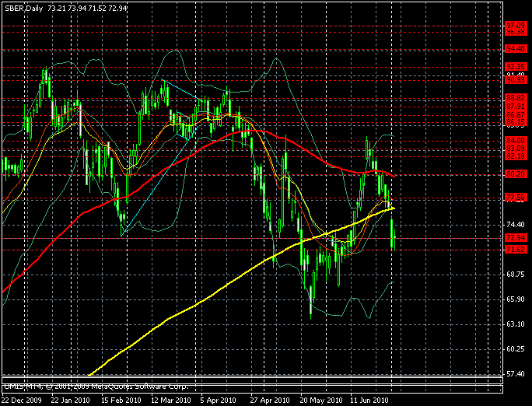Click the 88.82 red price label
This screenshot has width=532, height=406.
point(516,98)
